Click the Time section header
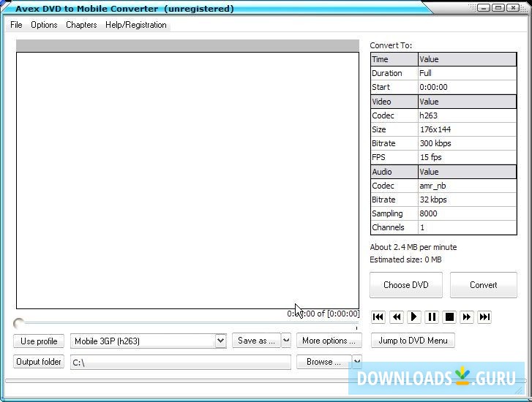Viewport: 532px width, 402px height. click(394, 59)
